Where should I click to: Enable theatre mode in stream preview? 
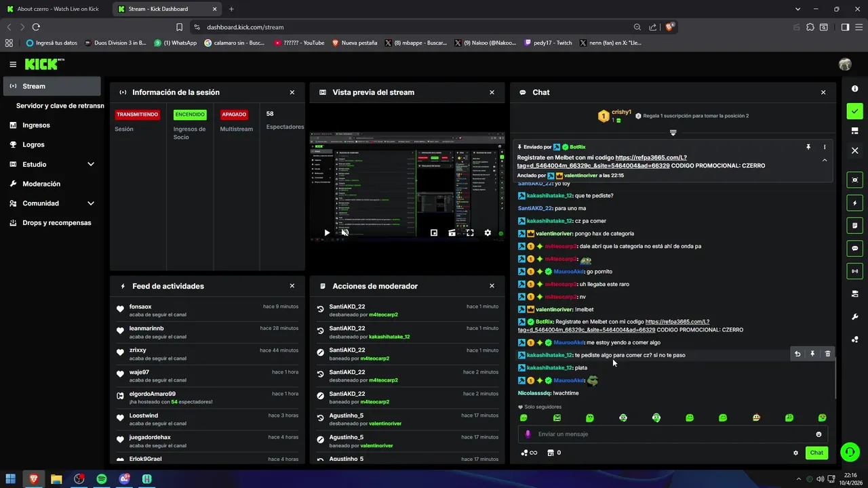[452, 232]
